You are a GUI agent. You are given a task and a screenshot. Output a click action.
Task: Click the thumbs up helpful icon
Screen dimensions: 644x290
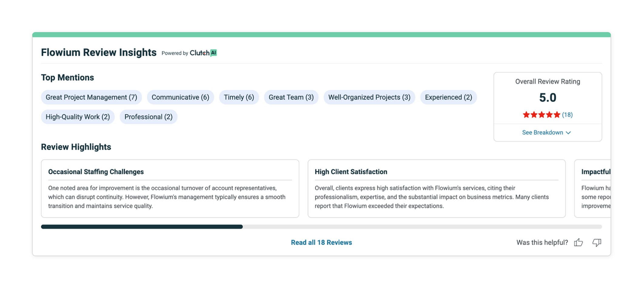578,242
